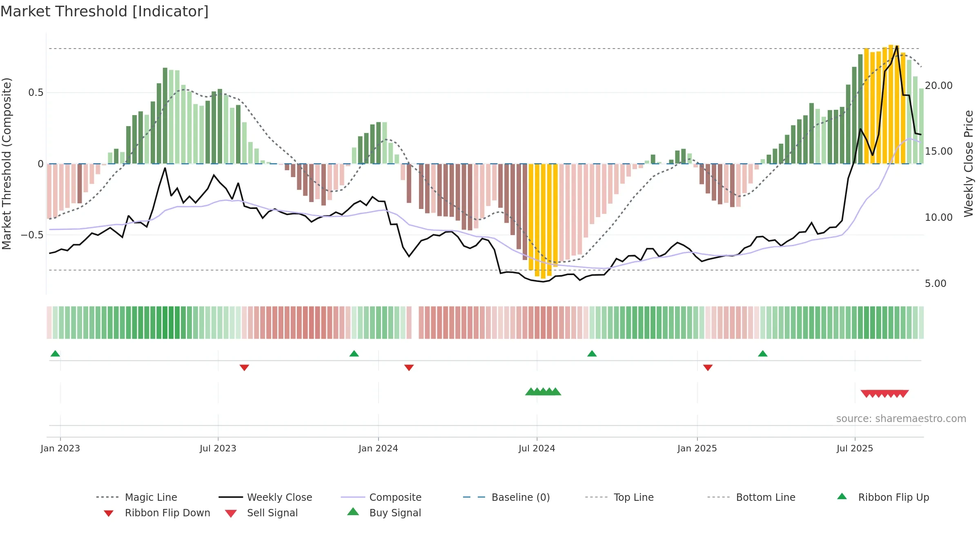Image resolution: width=980 pixels, height=551 pixels.
Task: Click the Jan 2024 x-axis label
Action: pos(378,449)
